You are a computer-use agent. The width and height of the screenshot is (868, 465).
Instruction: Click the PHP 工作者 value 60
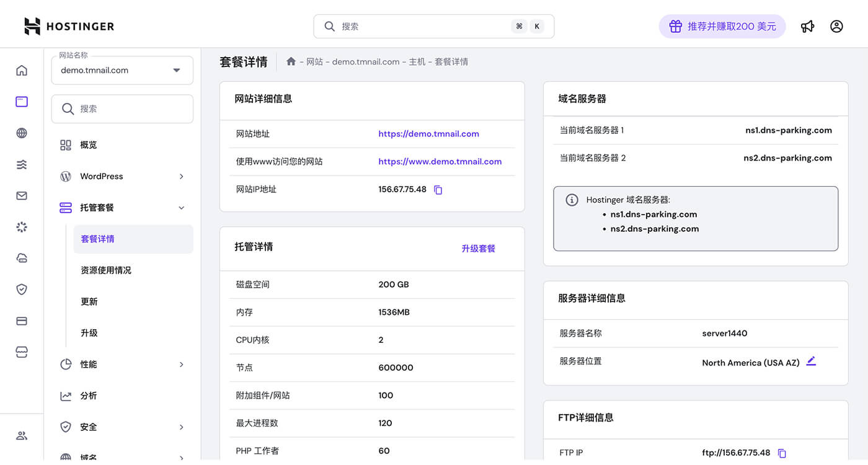point(384,451)
